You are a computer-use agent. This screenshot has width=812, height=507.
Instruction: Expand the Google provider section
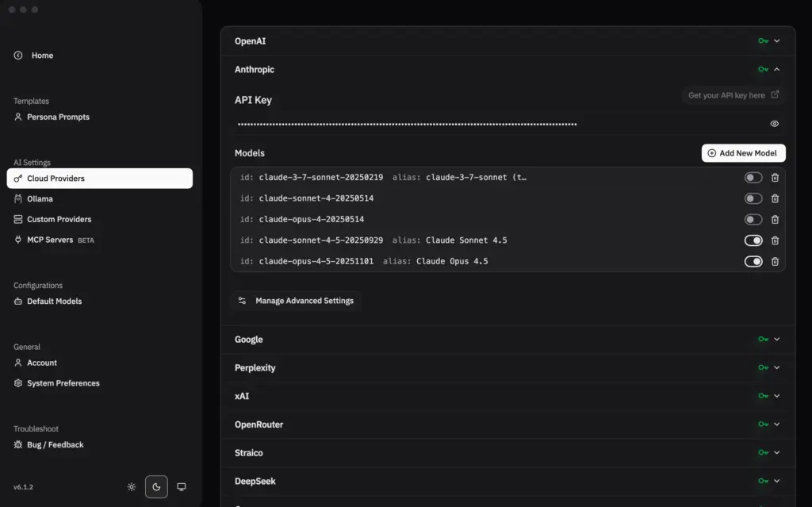(775, 339)
